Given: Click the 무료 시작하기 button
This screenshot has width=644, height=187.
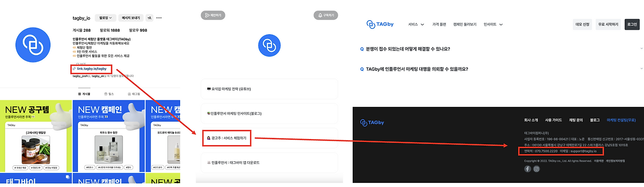Looking at the screenshot, I should tap(608, 24).
